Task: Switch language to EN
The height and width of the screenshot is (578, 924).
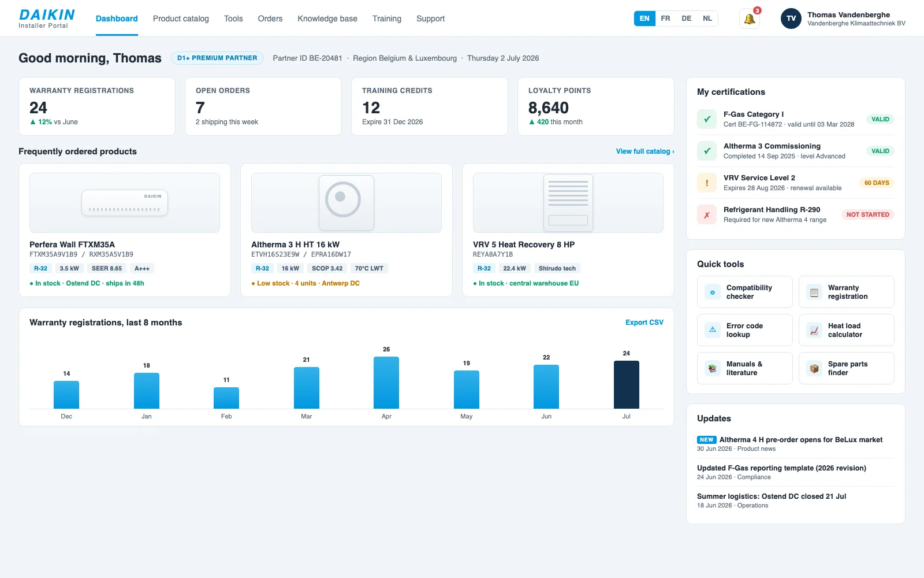Action: point(644,18)
